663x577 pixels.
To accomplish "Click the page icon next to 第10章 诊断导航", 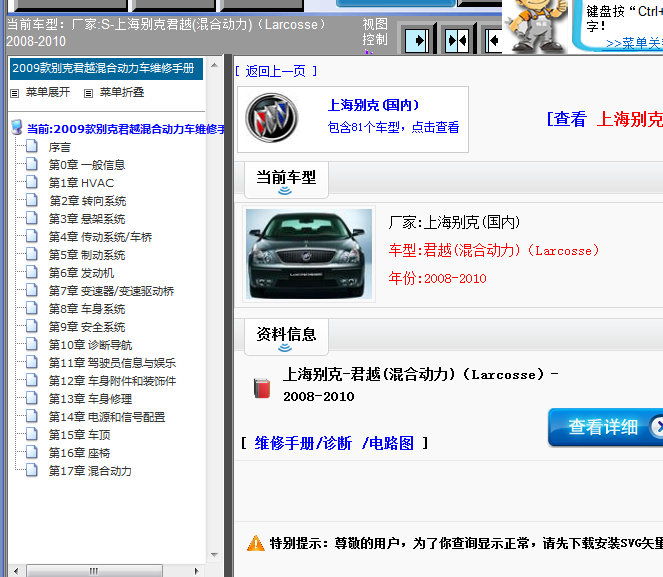I will (x=31, y=344).
